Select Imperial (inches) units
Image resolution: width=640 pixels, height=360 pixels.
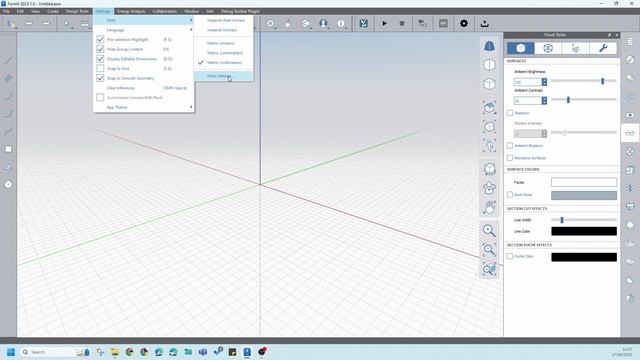point(224,30)
